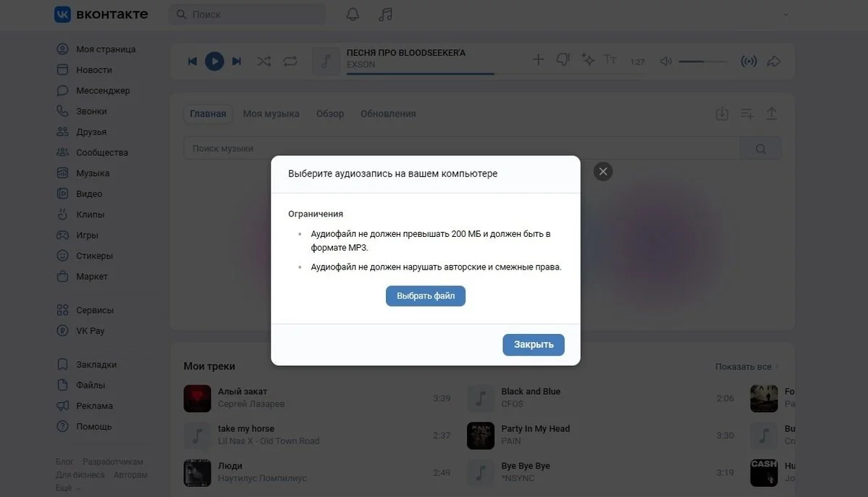
Task: Open VK Pay in sidebar
Action: click(81, 331)
